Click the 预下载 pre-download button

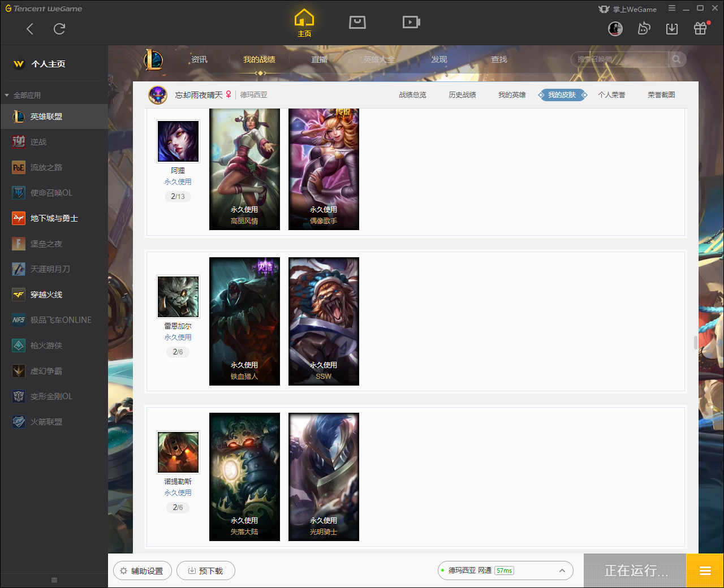[206, 571]
